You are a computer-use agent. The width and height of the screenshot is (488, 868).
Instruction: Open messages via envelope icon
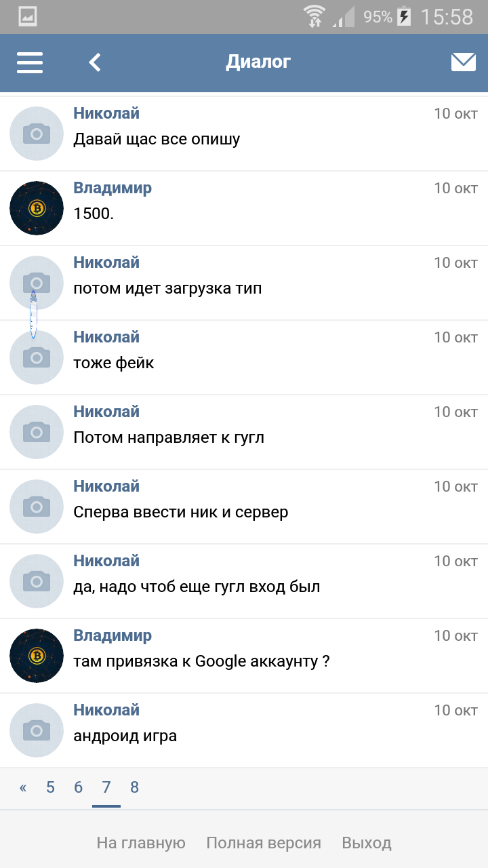[463, 62]
